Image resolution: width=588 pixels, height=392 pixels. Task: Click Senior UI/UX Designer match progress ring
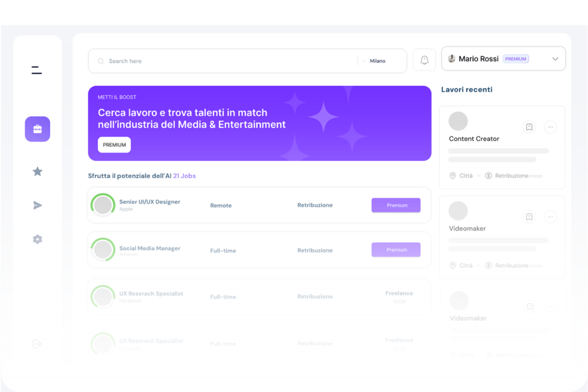coord(103,205)
